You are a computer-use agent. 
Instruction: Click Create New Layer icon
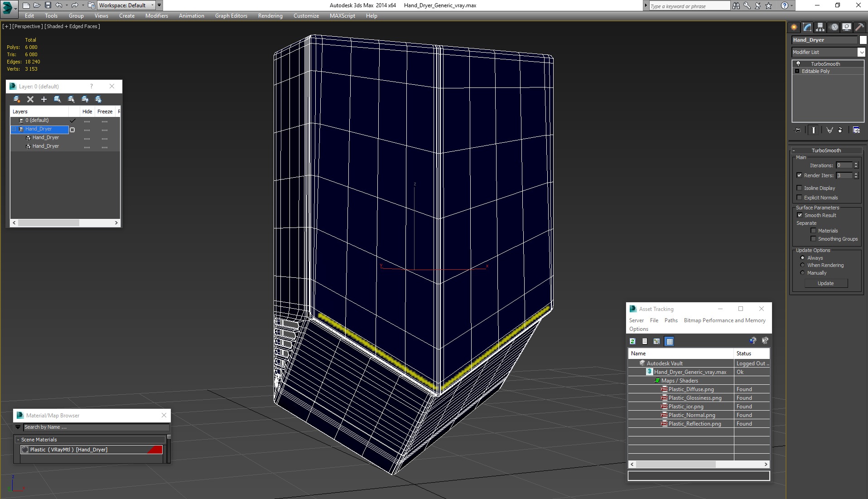17,99
